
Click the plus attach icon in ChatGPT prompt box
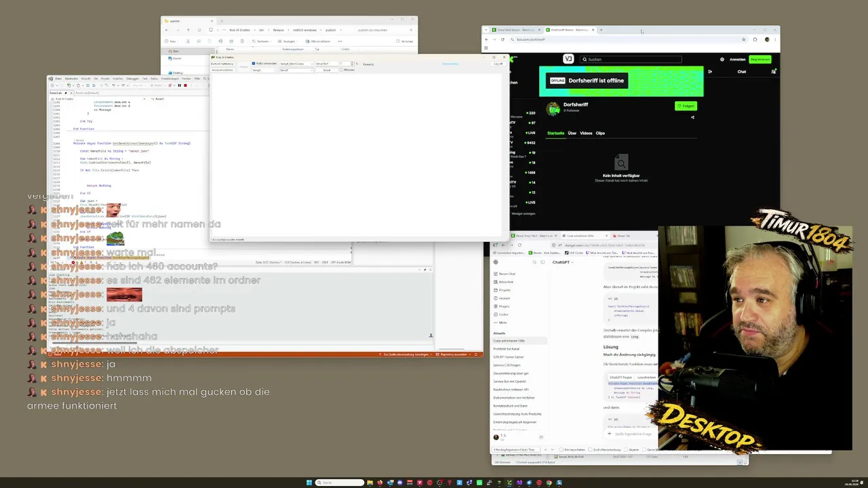tap(609, 433)
